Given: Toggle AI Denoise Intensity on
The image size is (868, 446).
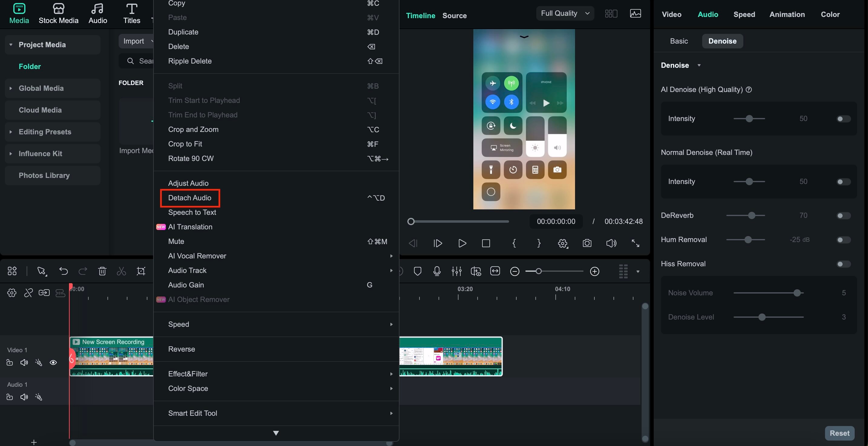Looking at the screenshot, I should pyautogui.click(x=842, y=119).
